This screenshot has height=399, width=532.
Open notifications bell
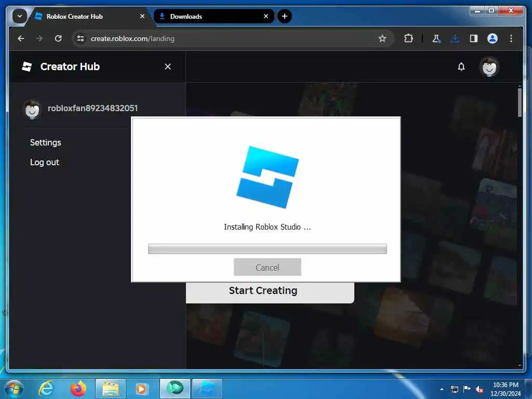pyautogui.click(x=461, y=66)
